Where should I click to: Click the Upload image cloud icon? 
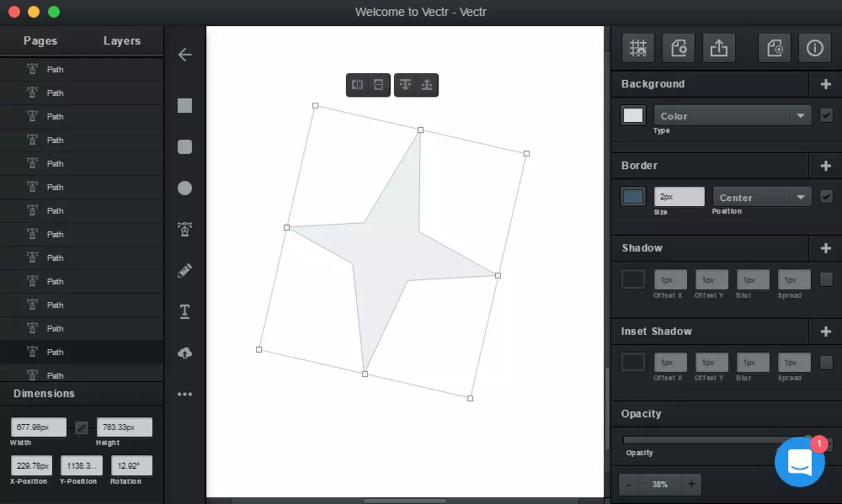[x=185, y=353]
